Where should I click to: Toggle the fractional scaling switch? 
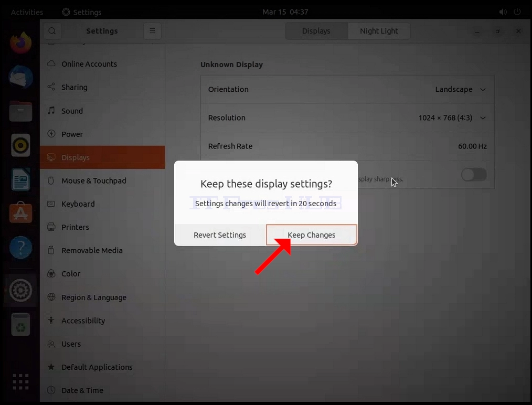coord(474,175)
